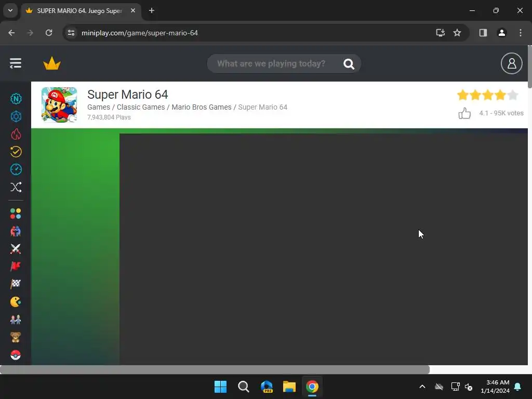Reload the current page

point(49,33)
